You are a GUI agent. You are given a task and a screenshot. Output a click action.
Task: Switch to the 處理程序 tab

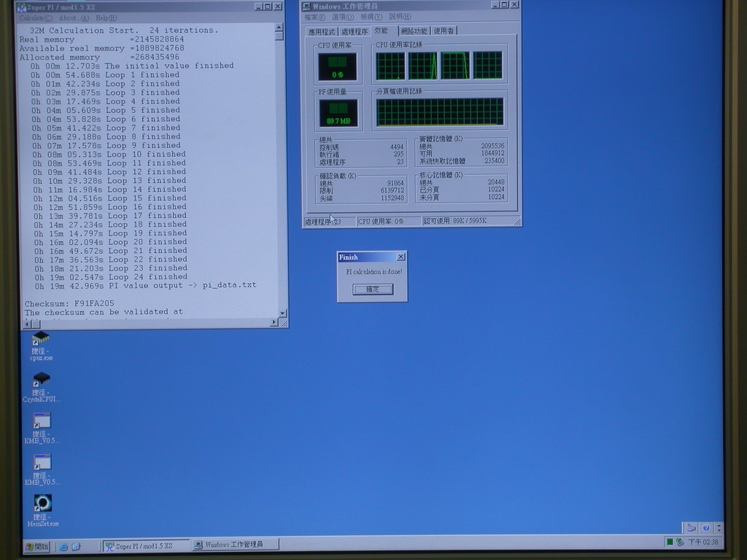(x=355, y=32)
